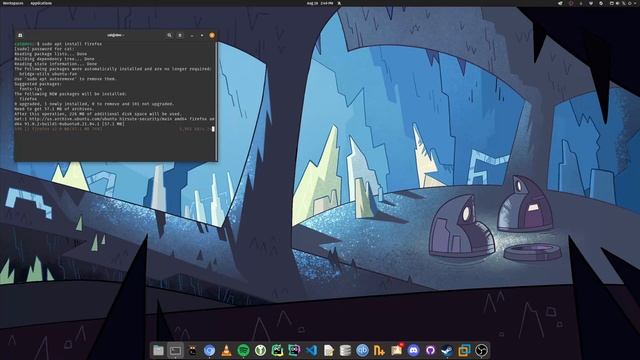The height and width of the screenshot is (360, 640).
Task: Open the text editor from the dock
Action: [x=329, y=350]
